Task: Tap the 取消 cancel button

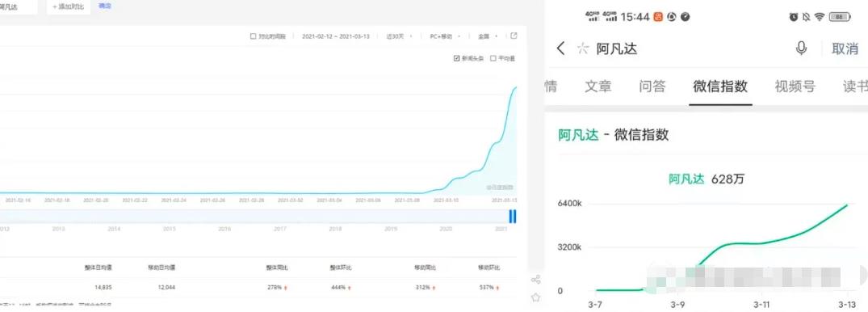Action: (x=845, y=48)
